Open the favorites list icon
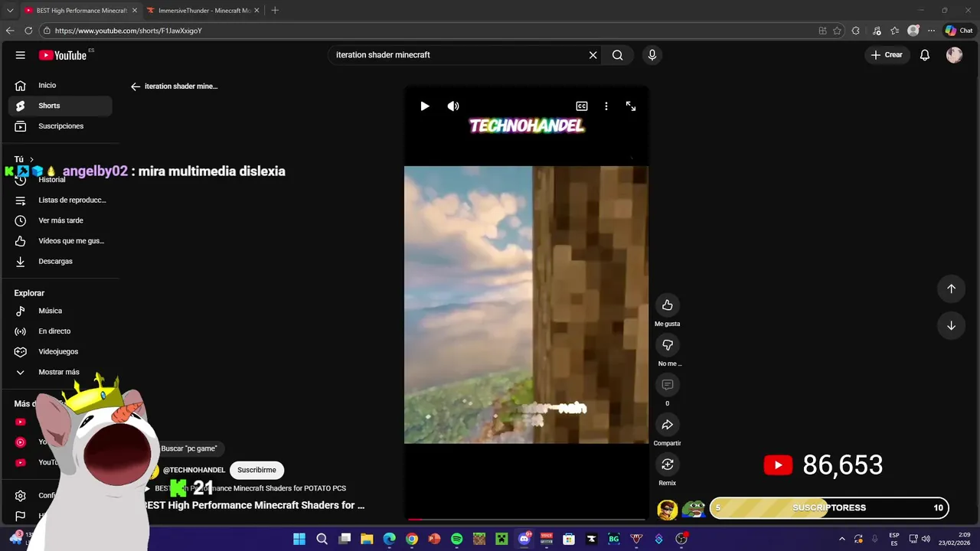 (x=894, y=31)
